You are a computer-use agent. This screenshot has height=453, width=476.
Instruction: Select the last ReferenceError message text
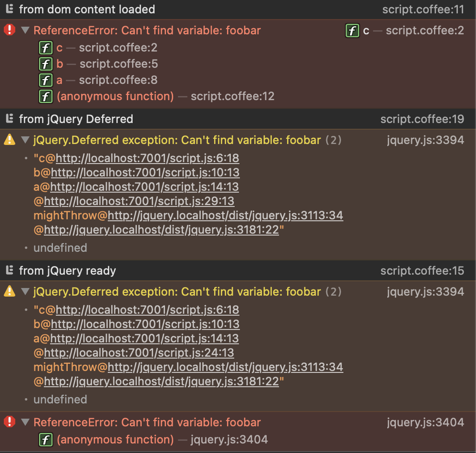point(147,422)
